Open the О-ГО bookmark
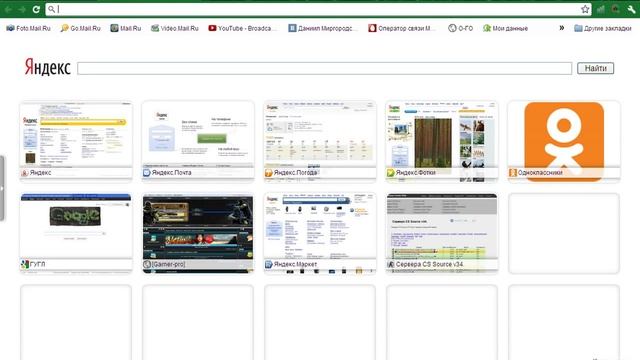Screen dimensions: 640x360 460,28
